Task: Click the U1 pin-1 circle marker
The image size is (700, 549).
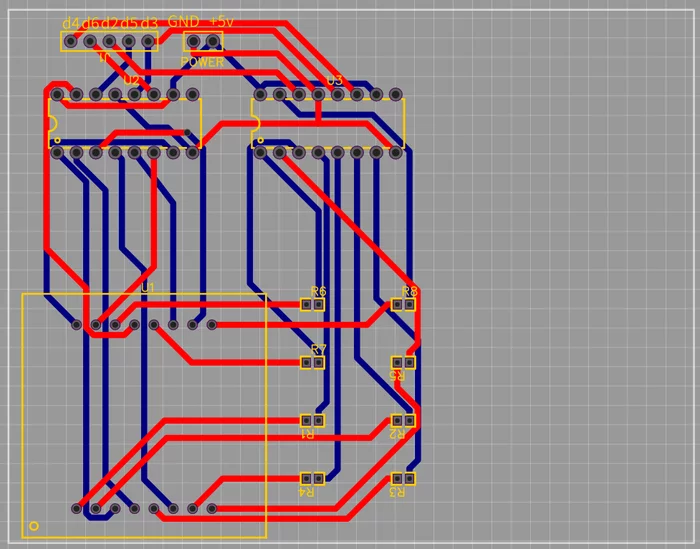Action: pos(34,526)
